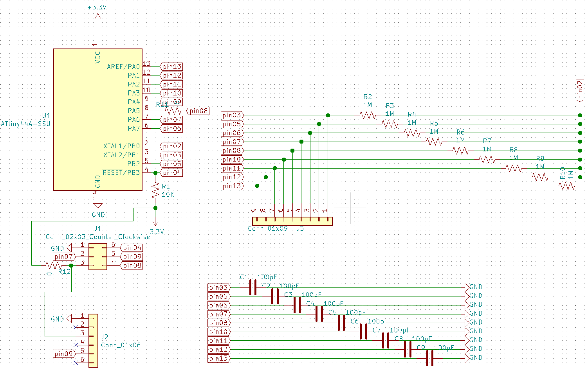This screenshot has width=588, height=370.
Task: Click the J3 Conn_01x09 connector symbol
Action: point(292,221)
